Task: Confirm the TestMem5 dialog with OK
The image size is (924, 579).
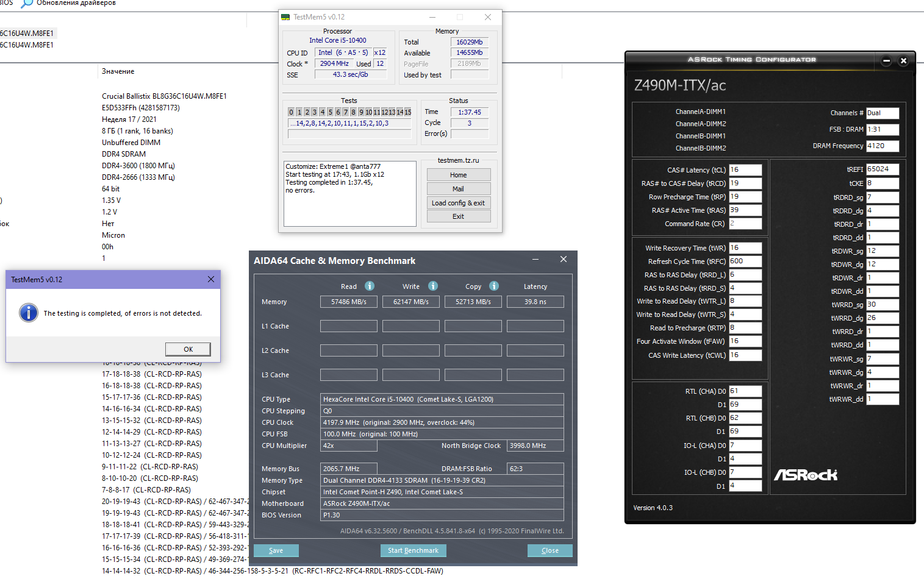Action: [188, 349]
